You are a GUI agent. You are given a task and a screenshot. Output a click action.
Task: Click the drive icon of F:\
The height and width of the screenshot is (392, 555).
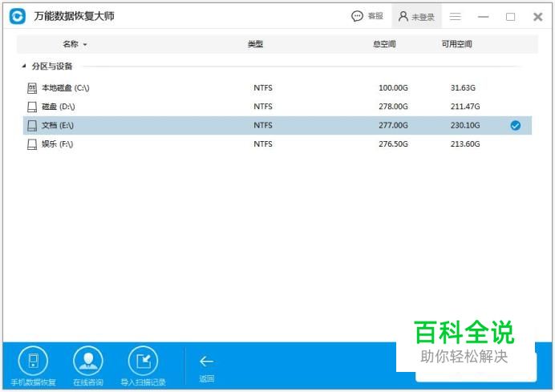click(32, 144)
